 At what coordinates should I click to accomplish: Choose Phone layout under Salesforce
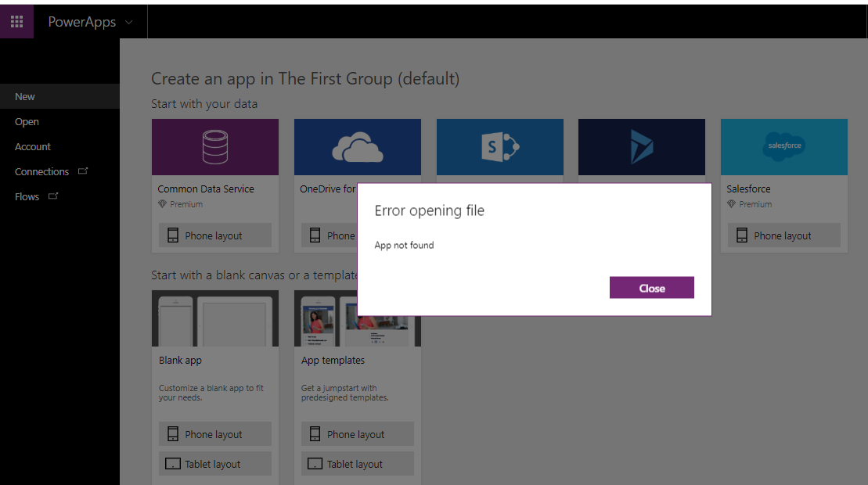click(783, 235)
